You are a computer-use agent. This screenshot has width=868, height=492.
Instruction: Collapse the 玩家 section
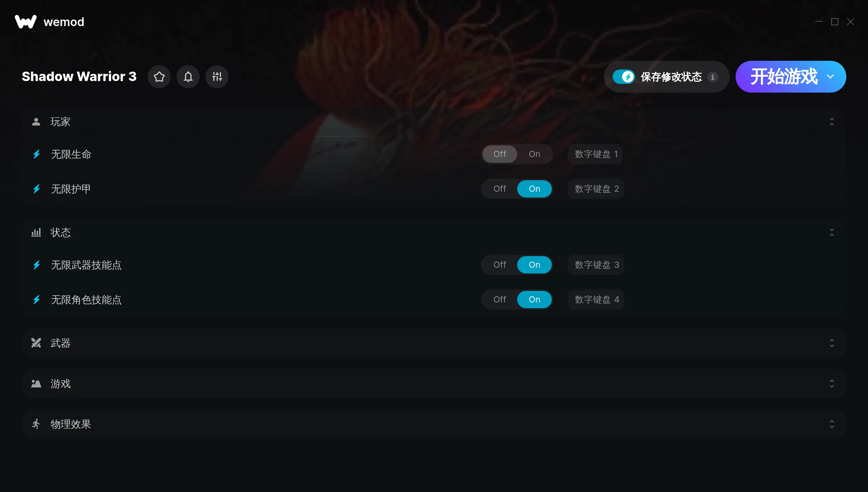832,122
